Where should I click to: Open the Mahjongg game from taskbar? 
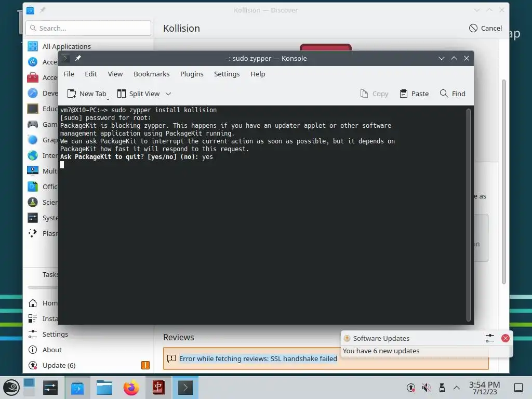pyautogui.click(x=158, y=388)
